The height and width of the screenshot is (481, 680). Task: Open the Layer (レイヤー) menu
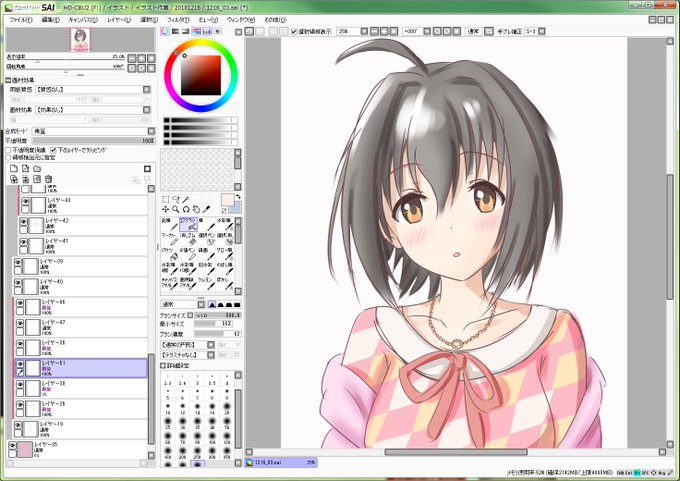119,20
